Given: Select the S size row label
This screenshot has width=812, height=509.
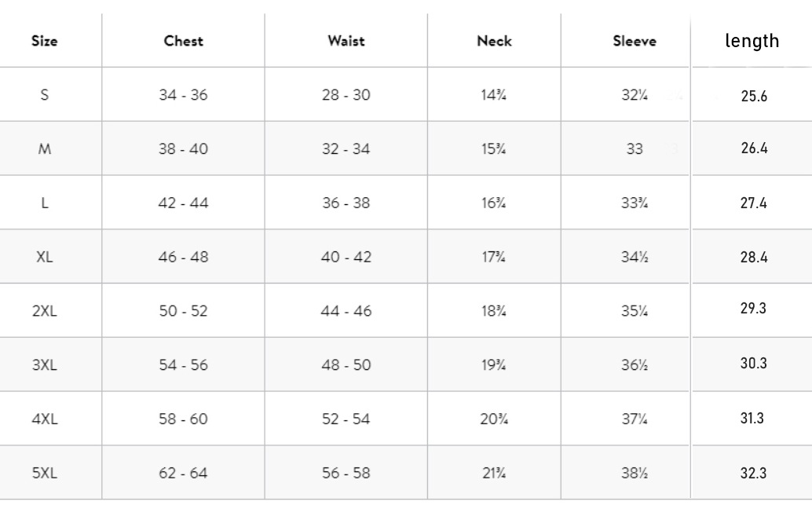Looking at the screenshot, I should (x=45, y=95).
